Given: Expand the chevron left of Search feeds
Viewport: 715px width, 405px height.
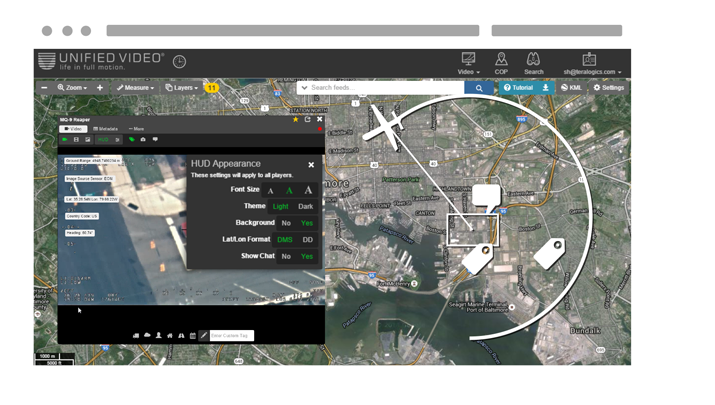Looking at the screenshot, I should [x=304, y=88].
